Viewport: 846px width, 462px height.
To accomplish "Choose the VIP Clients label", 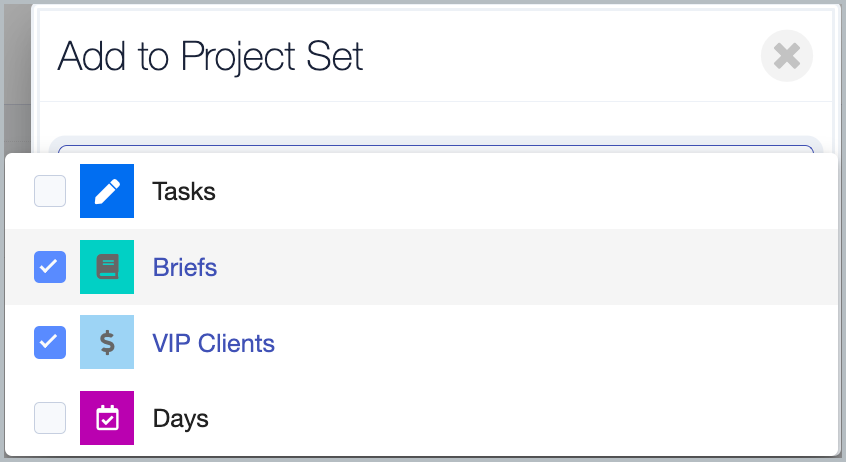I will pyautogui.click(x=213, y=344).
